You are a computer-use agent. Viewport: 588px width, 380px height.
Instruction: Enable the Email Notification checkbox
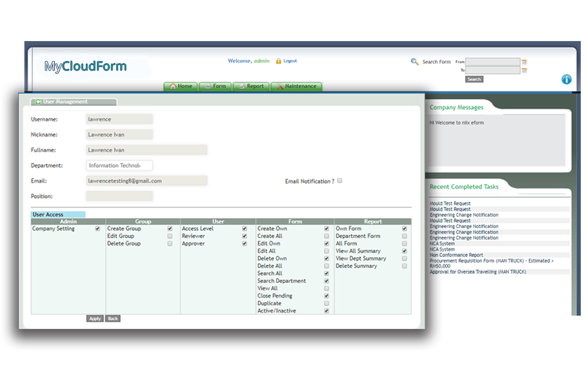pyautogui.click(x=340, y=180)
